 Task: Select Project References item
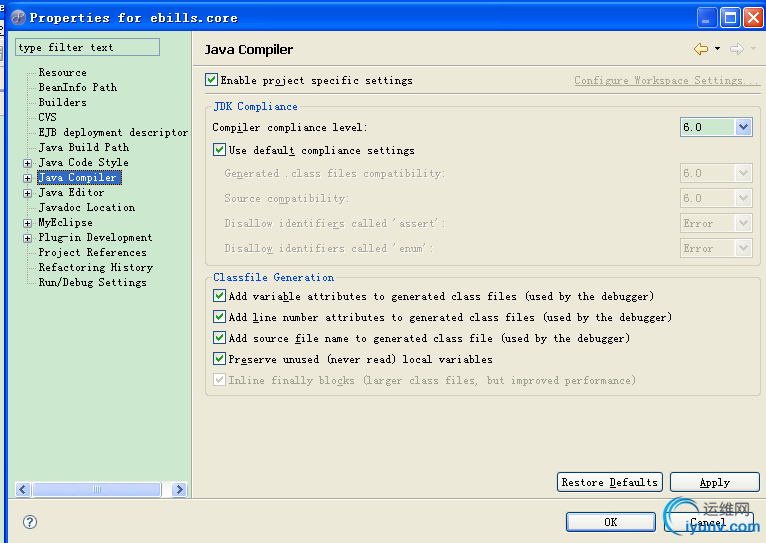coord(92,252)
